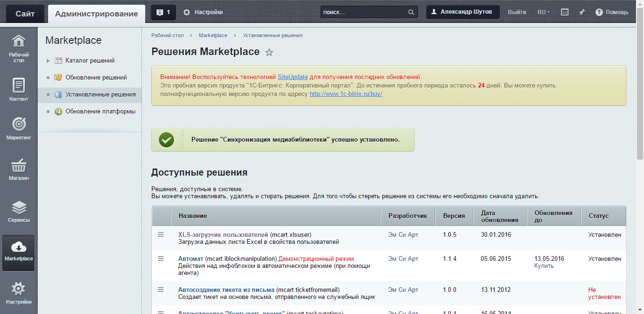Select Обновление платформы menu item

pyautogui.click(x=100, y=112)
